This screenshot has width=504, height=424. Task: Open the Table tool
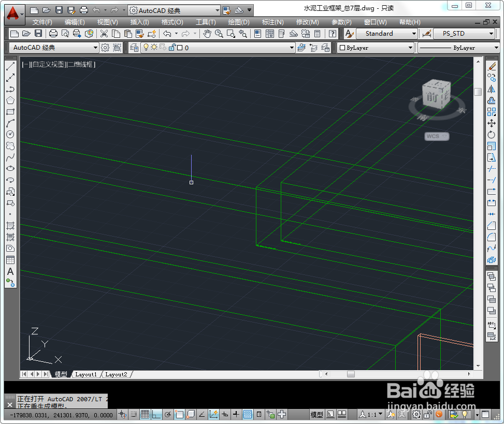[x=10, y=260]
